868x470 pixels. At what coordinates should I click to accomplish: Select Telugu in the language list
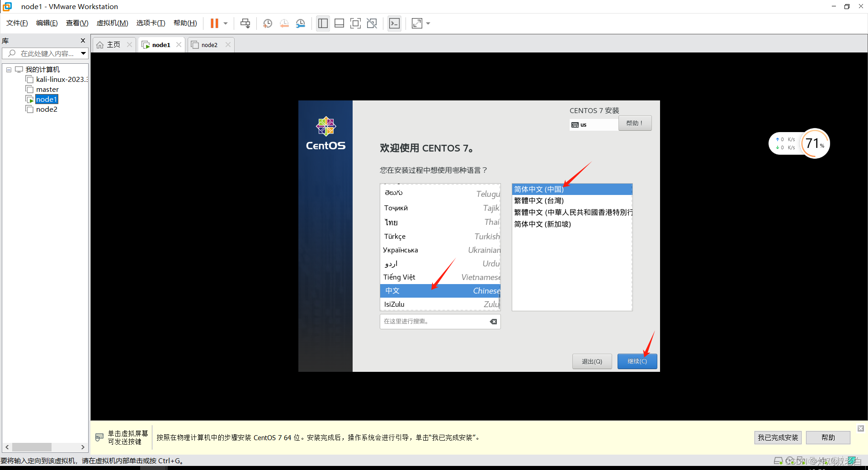pyautogui.click(x=440, y=193)
